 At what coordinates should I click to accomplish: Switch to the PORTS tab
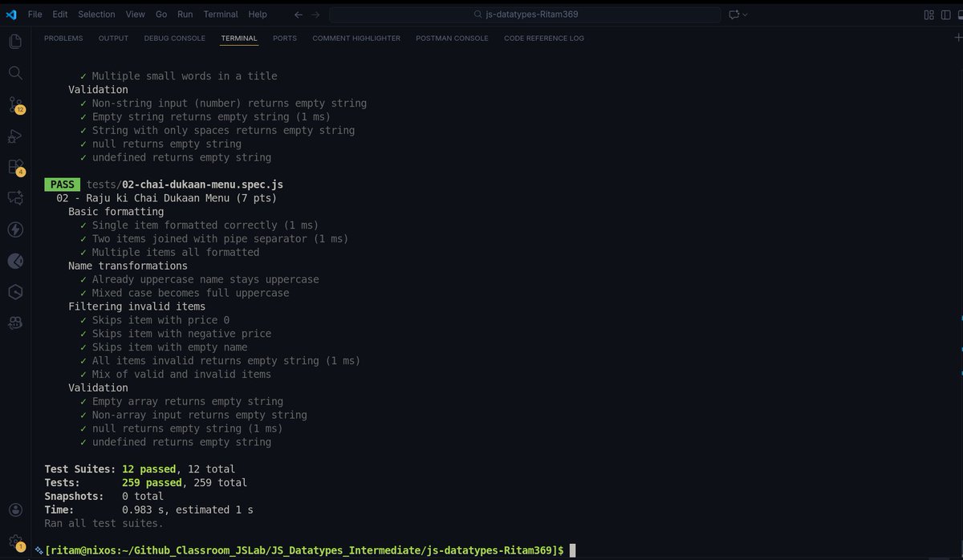284,38
